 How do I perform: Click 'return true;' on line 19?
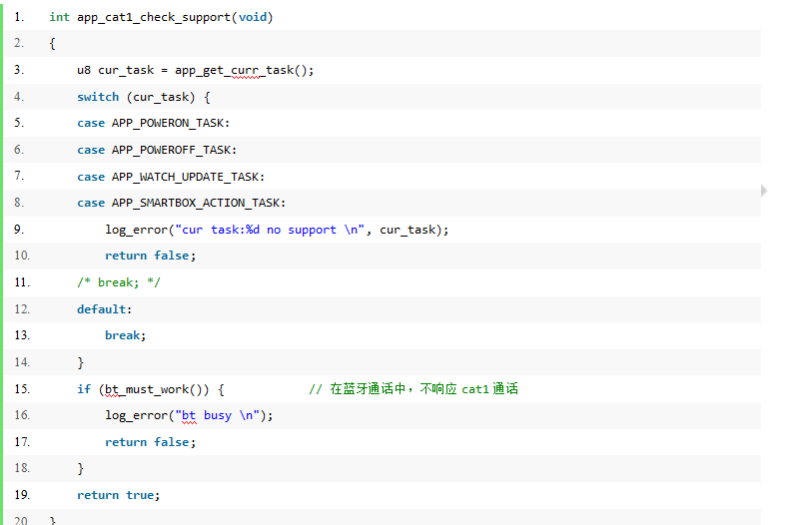(x=119, y=495)
